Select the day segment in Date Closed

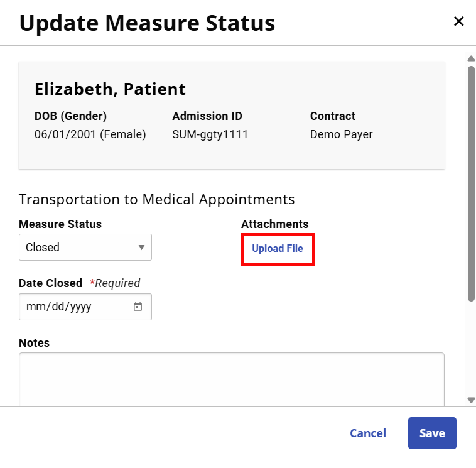point(55,307)
